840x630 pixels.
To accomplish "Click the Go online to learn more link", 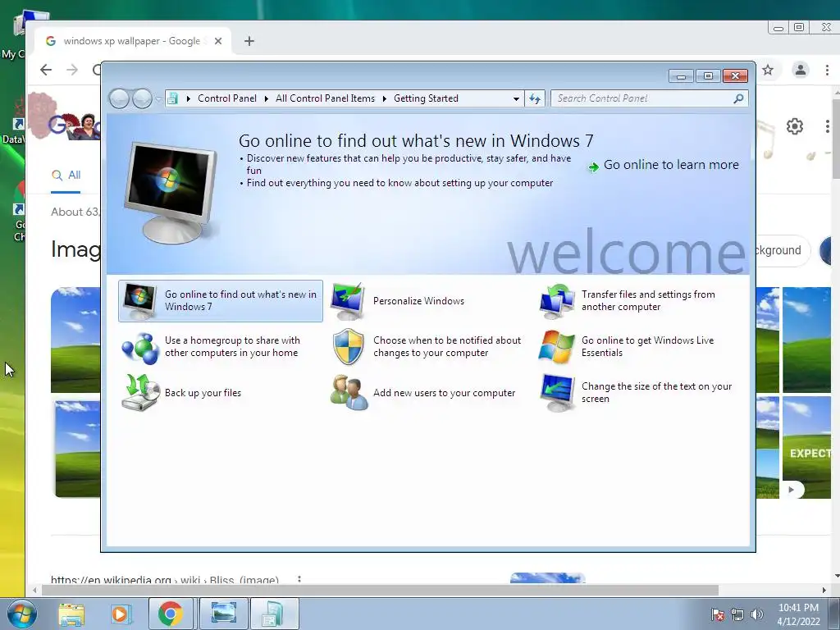I will pos(671,165).
